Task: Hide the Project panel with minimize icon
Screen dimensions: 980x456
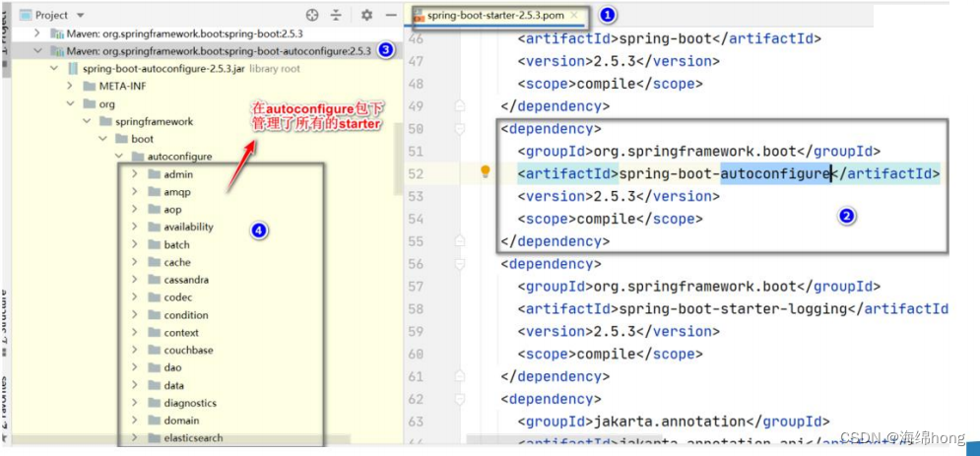Action: tap(391, 15)
